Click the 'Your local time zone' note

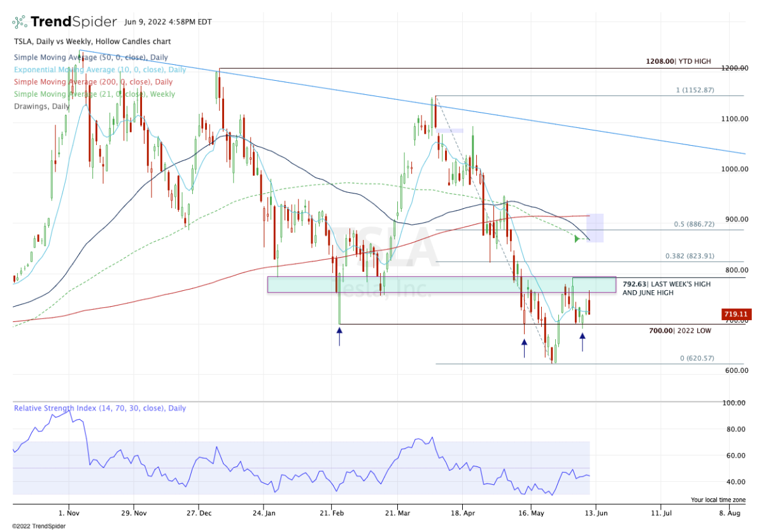point(719,500)
